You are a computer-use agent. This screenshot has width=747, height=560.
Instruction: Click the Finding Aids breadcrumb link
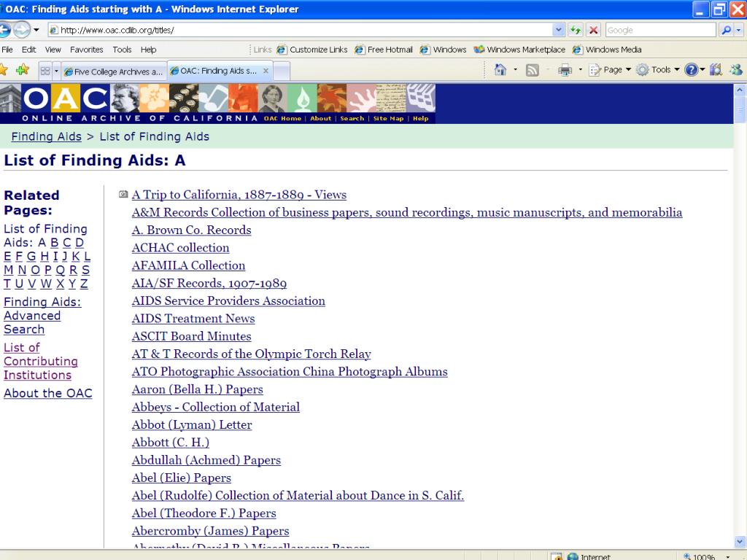pos(46,136)
